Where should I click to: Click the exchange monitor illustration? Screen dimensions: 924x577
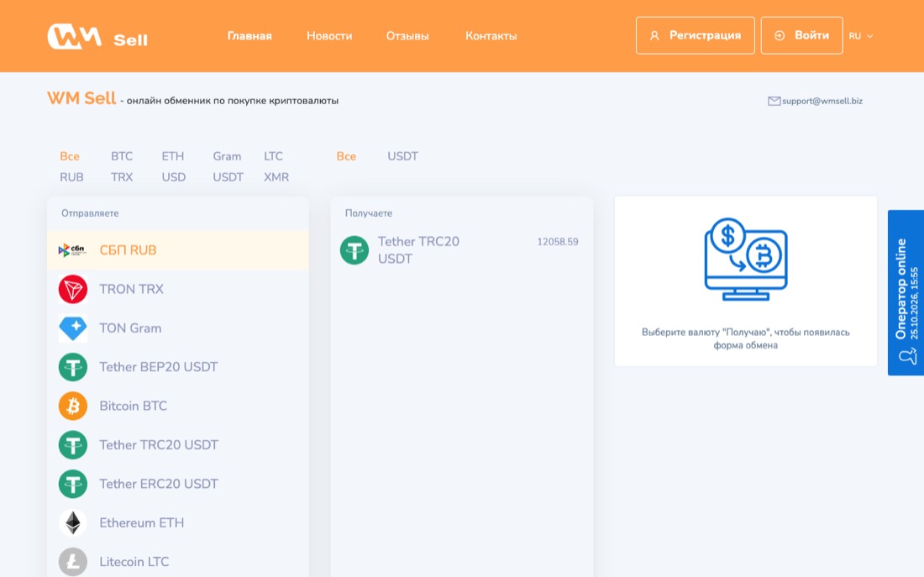point(745,260)
